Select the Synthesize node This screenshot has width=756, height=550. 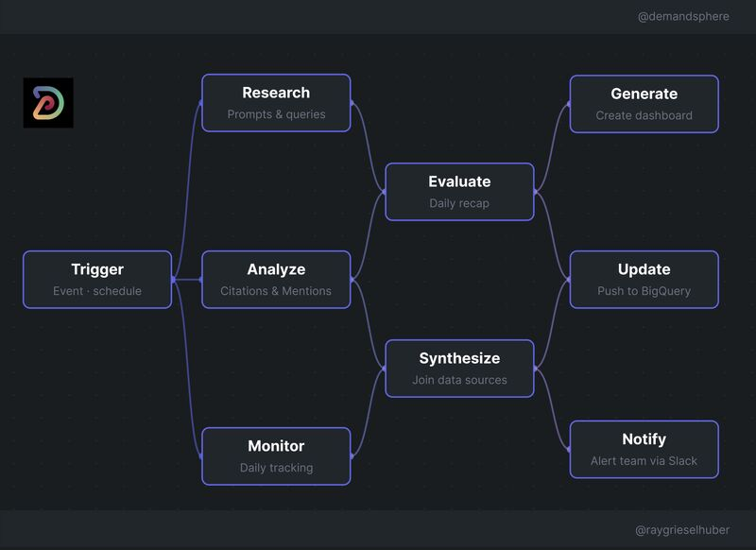tap(459, 368)
